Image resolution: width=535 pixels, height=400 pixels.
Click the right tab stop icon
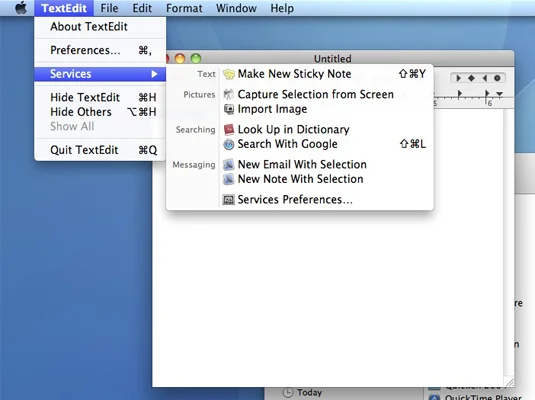(x=484, y=78)
